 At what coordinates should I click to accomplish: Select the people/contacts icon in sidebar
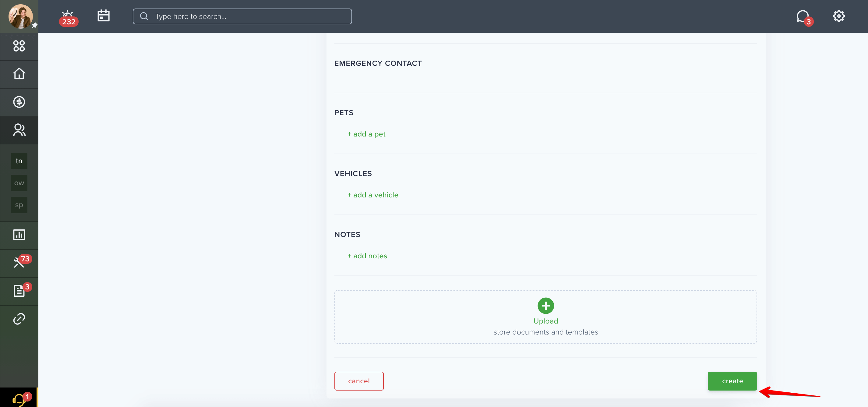tap(19, 130)
